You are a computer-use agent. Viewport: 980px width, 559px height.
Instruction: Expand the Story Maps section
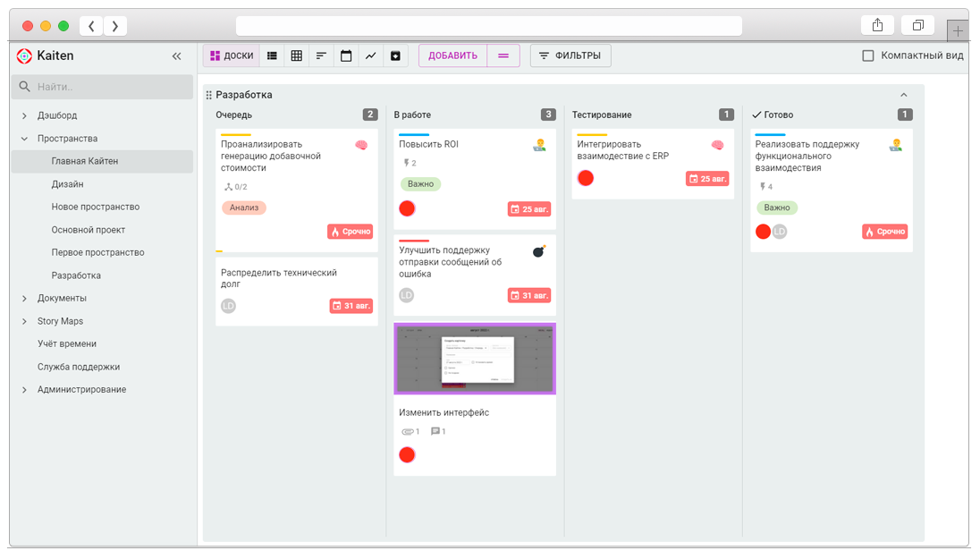tap(24, 321)
